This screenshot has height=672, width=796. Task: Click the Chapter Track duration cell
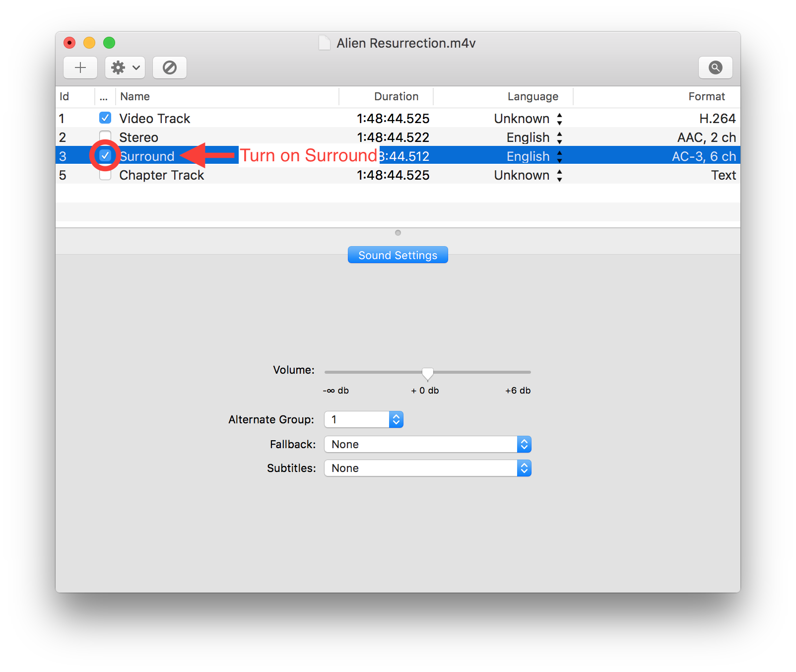click(393, 175)
